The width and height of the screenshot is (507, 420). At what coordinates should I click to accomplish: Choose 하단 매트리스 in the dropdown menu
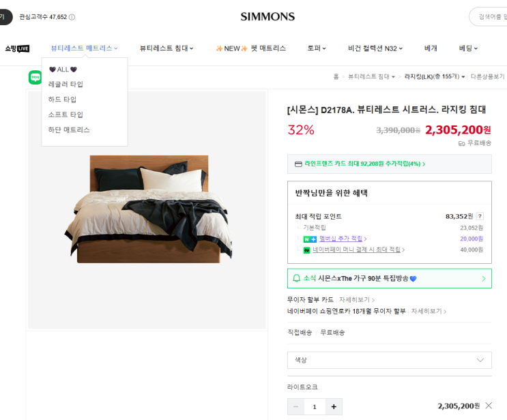pos(69,130)
